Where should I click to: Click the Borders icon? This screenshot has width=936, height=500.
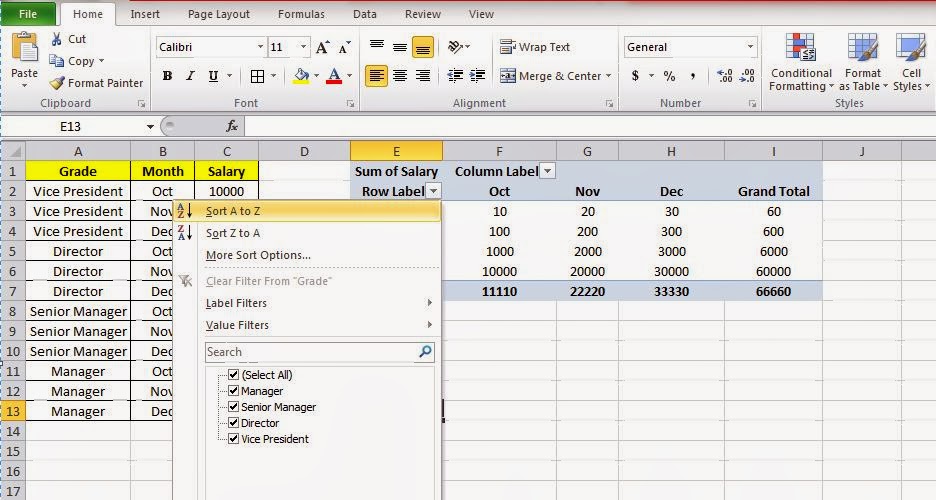click(257, 76)
